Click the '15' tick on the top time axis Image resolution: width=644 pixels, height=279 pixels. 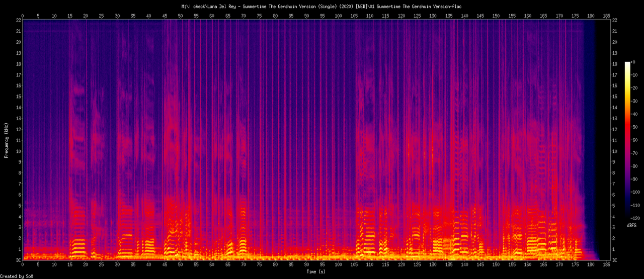[70, 15]
